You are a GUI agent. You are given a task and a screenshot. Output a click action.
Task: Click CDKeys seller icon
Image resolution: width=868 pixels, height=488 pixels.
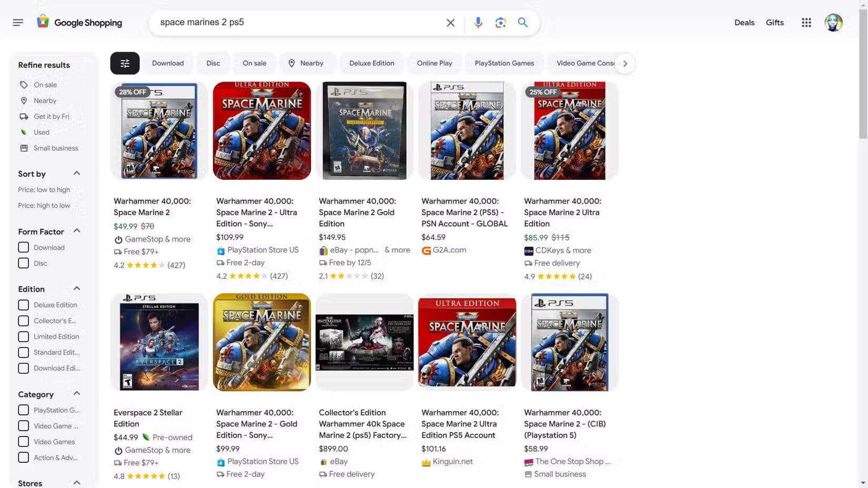(529, 251)
